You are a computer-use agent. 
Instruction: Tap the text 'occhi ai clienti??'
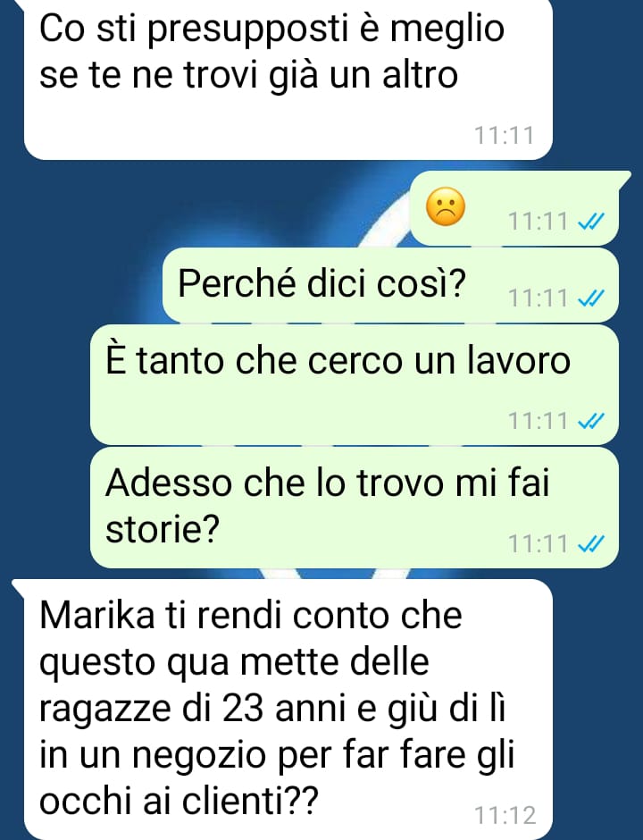tap(179, 801)
